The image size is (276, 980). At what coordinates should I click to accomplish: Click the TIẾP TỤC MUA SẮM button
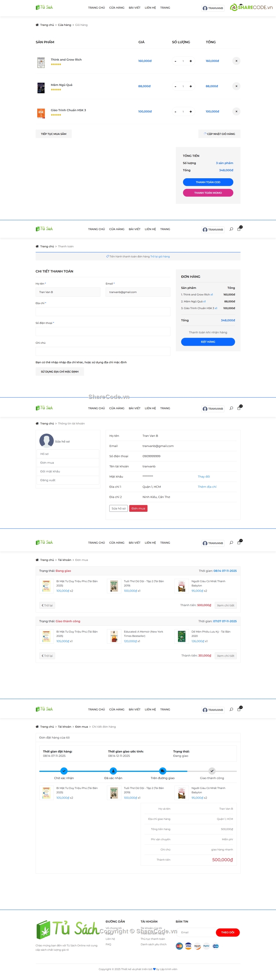pos(54,134)
